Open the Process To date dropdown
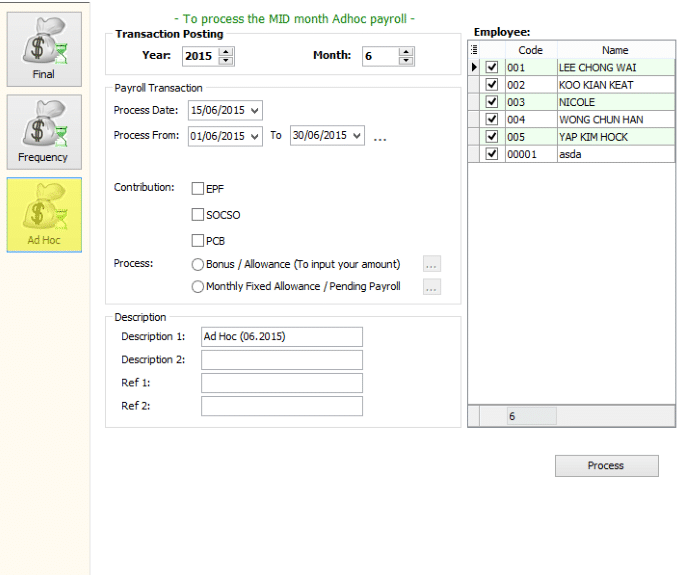The image size is (689, 575). click(357, 136)
